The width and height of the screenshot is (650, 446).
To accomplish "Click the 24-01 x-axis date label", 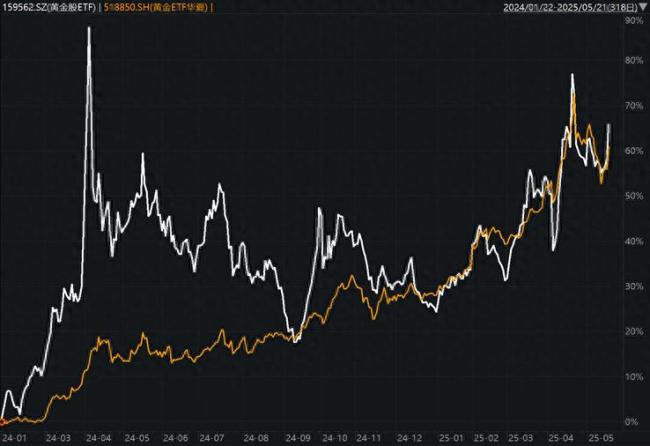I will point(14,438).
